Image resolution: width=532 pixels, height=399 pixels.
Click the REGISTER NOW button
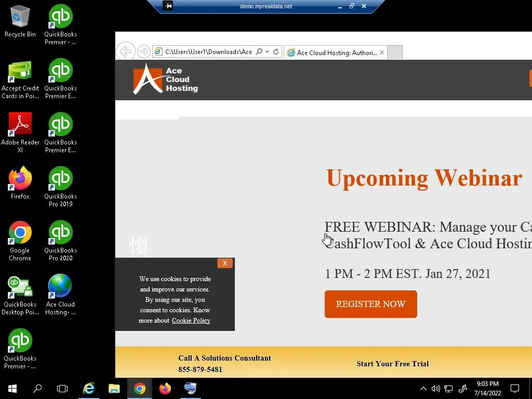point(371,304)
